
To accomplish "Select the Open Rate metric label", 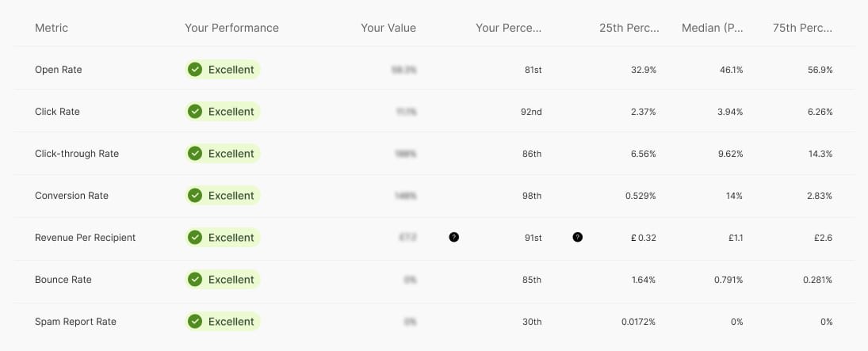I will 59,70.
